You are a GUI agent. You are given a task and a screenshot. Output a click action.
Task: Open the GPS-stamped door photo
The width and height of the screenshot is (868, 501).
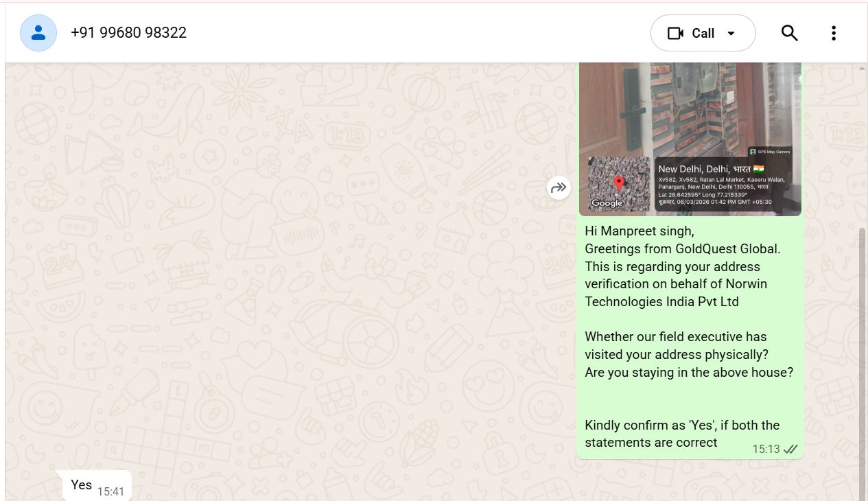click(690, 139)
